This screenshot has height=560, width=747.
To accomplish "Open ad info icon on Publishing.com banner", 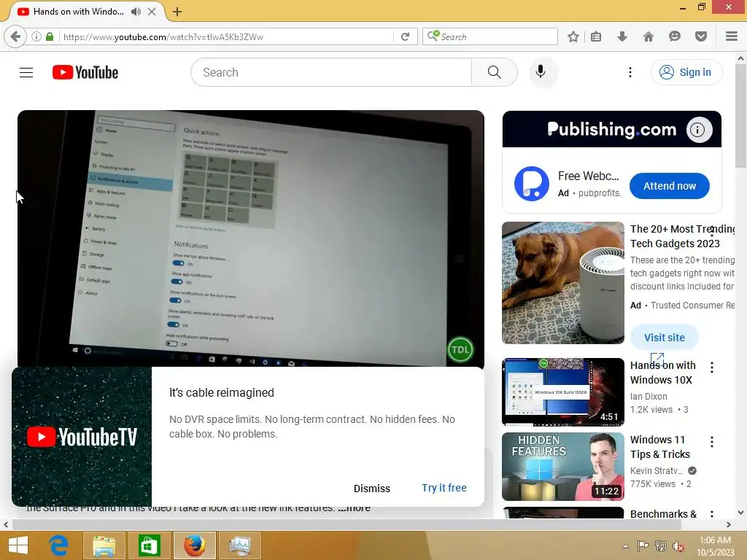I will click(697, 130).
